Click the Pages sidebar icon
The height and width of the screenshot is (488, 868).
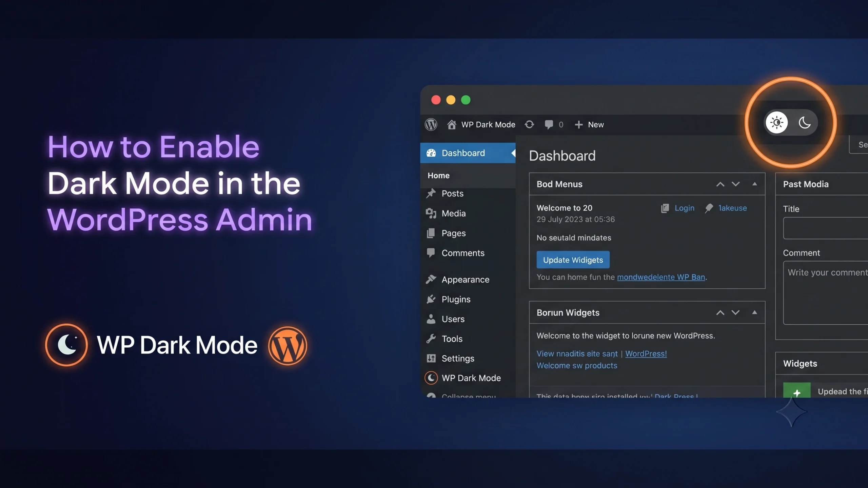coord(431,233)
